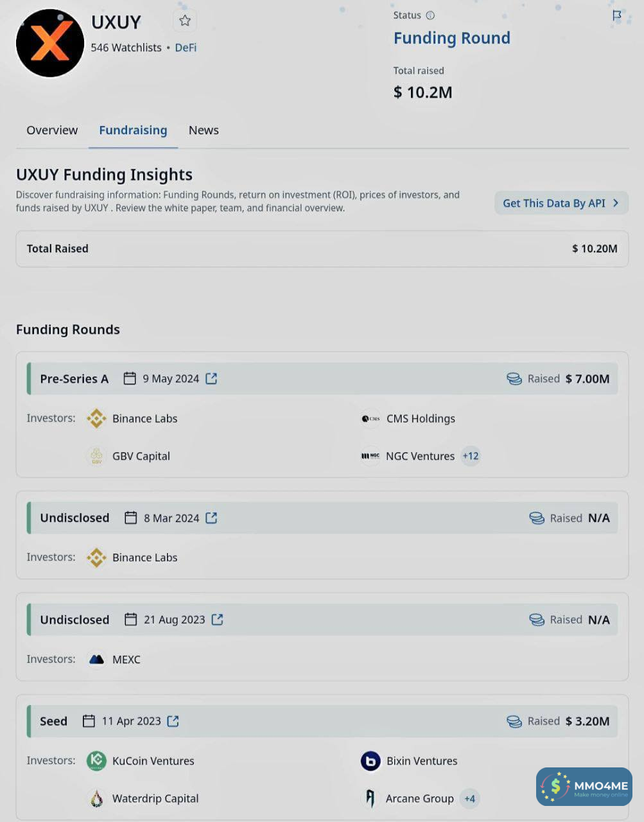Click the MEXC investor logo
This screenshot has height=822, width=644.
coord(96,660)
